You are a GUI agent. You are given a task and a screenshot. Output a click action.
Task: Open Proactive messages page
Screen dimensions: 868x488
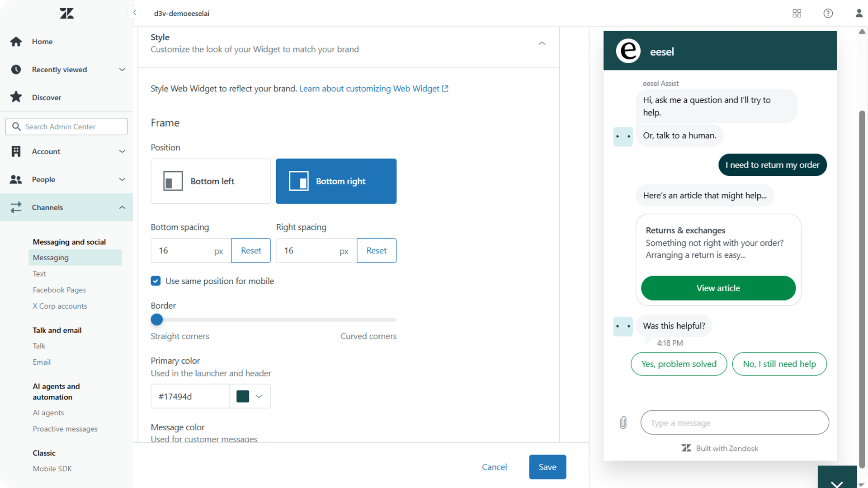click(65, 429)
